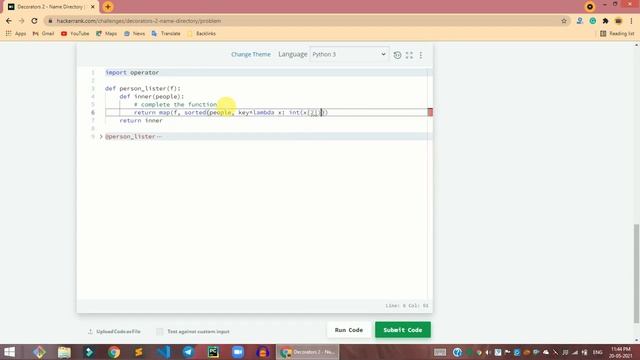
Task: Click the 'return inner' line
Action: (x=141, y=120)
